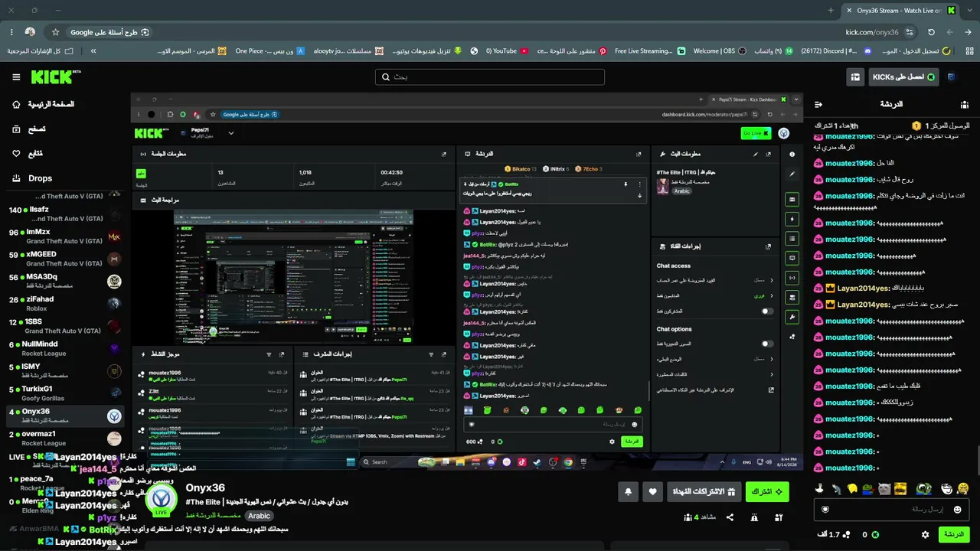Image resolution: width=980 pixels, height=551 pixels.
Task: Click the right-pointing navigation arrow in browser toolbar
Action: [969, 32]
